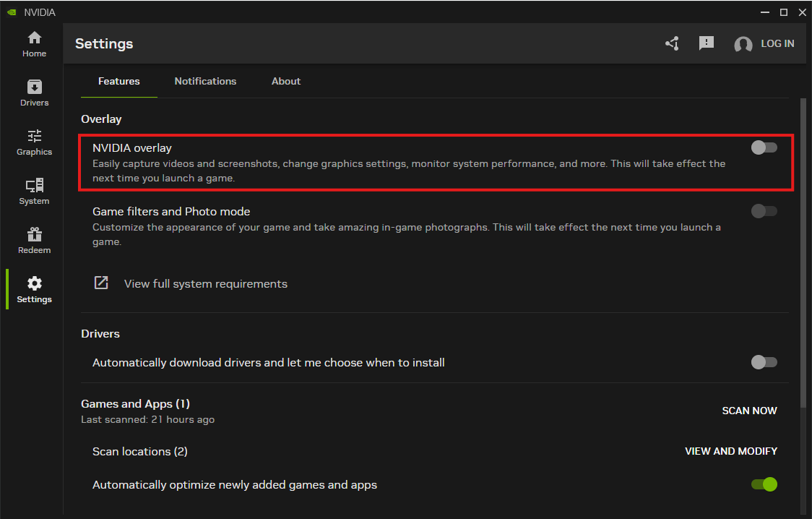Viewport: 812px width, 519px height.
Task: Click 'Games and Apps (1)' heading
Action: coord(135,403)
